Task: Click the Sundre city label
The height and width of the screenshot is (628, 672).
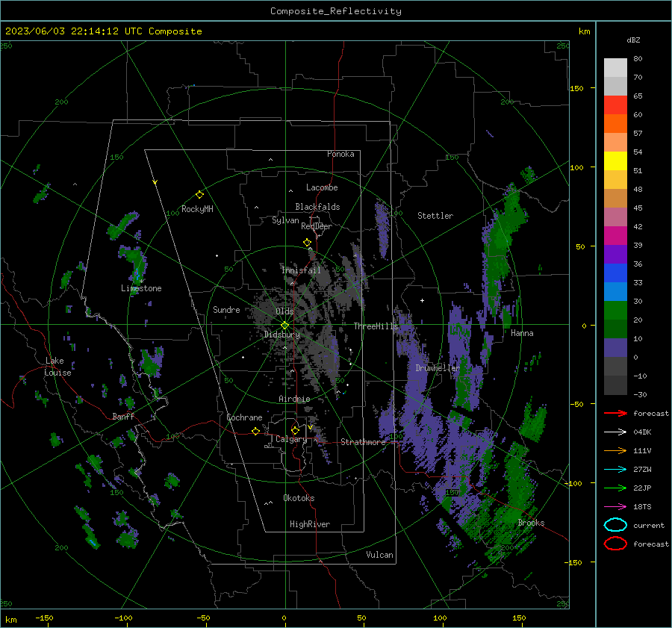Action: click(x=226, y=309)
